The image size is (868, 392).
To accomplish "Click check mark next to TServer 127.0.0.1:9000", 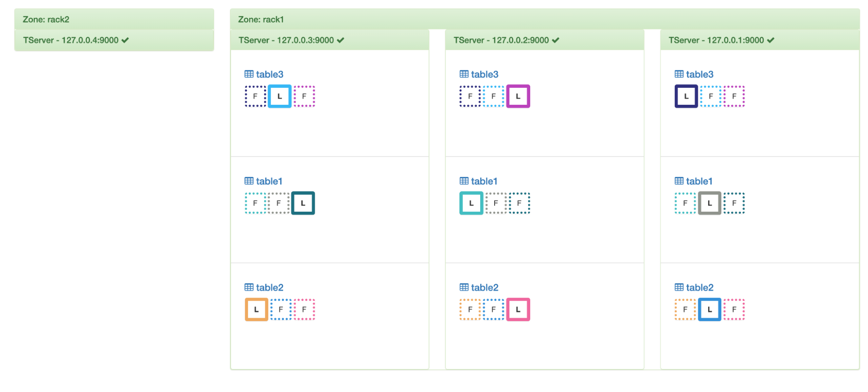I will [x=771, y=40].
